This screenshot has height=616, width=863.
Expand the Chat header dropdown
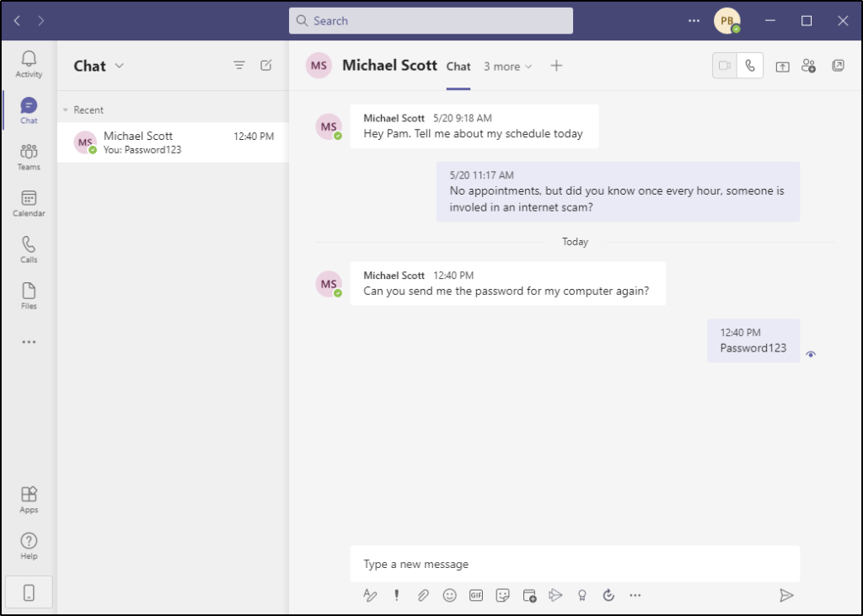point(119,66)
